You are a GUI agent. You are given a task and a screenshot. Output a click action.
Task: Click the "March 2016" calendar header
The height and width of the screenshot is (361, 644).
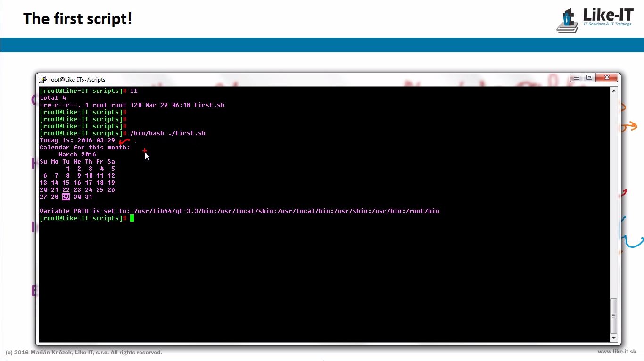point(77,155)
